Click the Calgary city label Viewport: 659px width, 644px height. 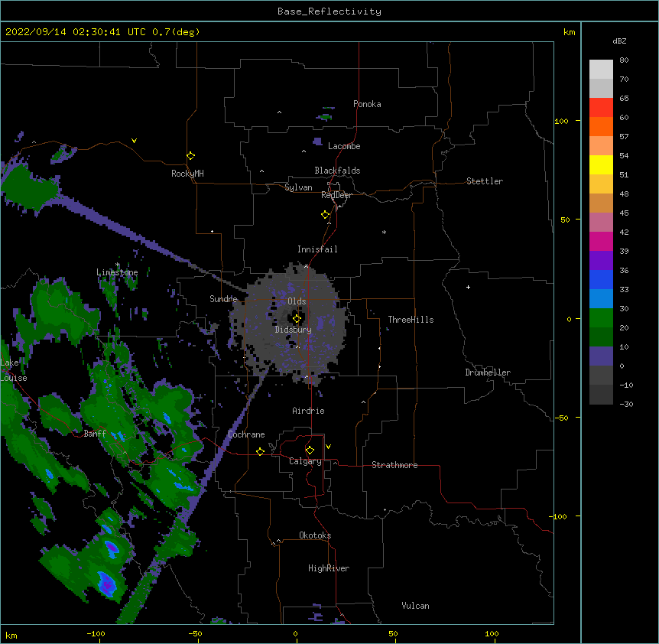[x=305, y=461]
